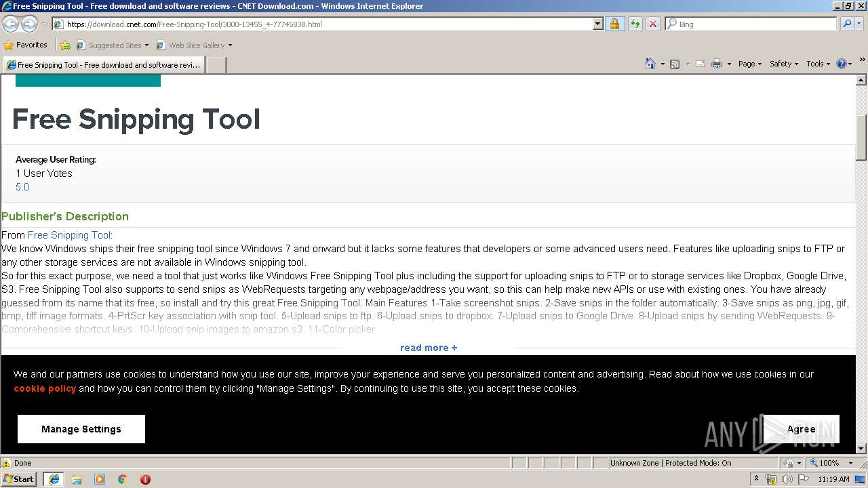Click the Help question mark icon
This screenshot has height=488, width=868.
tap(842, 64)
